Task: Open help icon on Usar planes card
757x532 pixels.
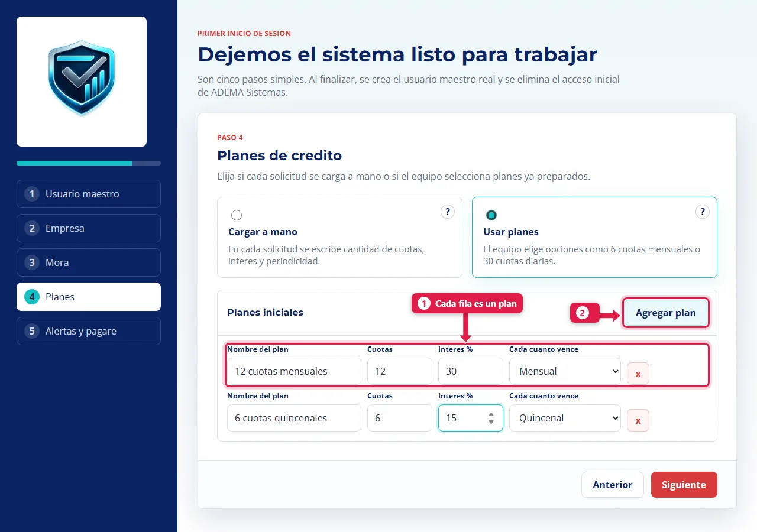Action: pos(703,212)
